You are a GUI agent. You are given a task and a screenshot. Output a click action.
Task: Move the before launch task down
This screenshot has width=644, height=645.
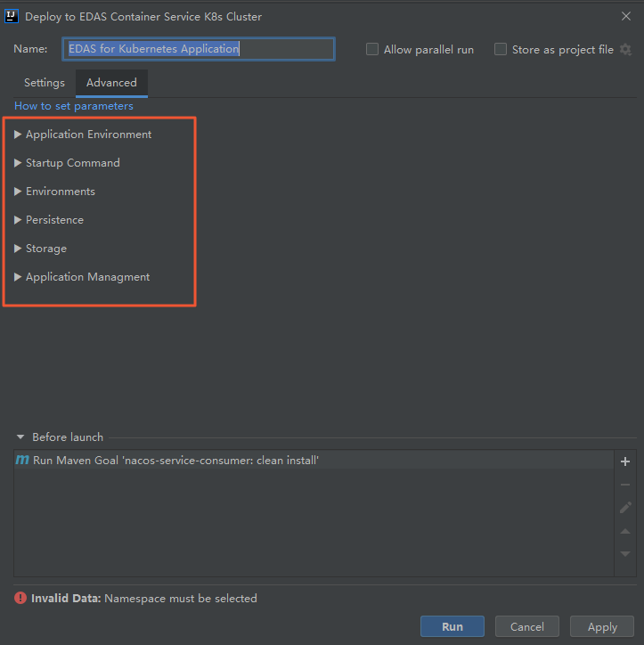click(625, 554)
